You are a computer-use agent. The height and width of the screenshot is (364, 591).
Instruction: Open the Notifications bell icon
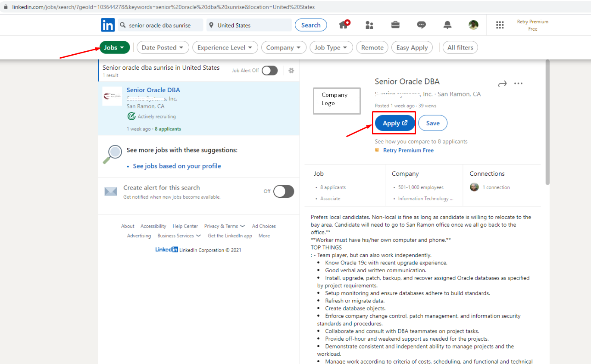447,25
